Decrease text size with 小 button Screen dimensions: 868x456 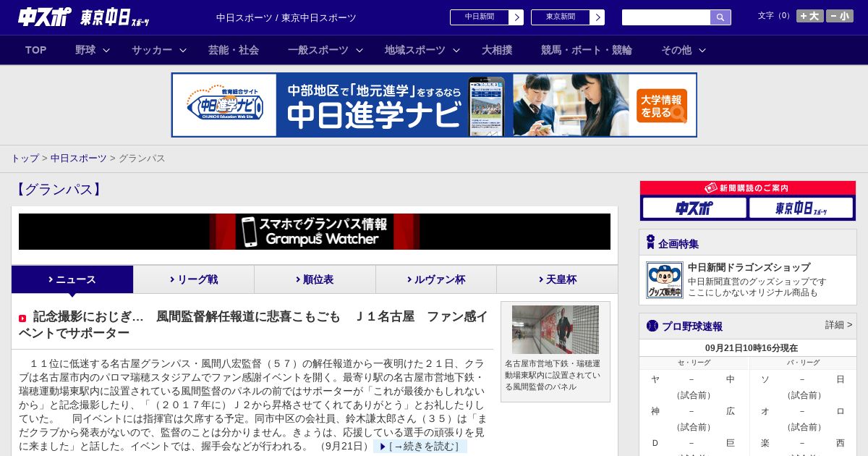click(840, 16)
